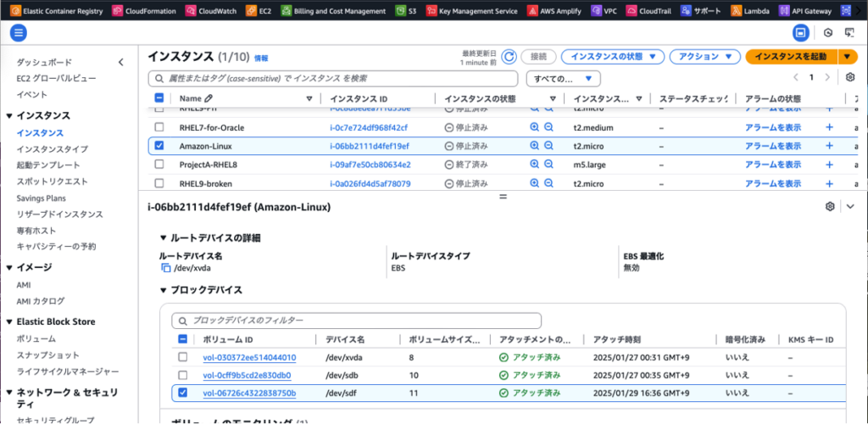Open VPC service shortcut
The height and width of the screenshot is (424, 868).
[x=604, y=10]
